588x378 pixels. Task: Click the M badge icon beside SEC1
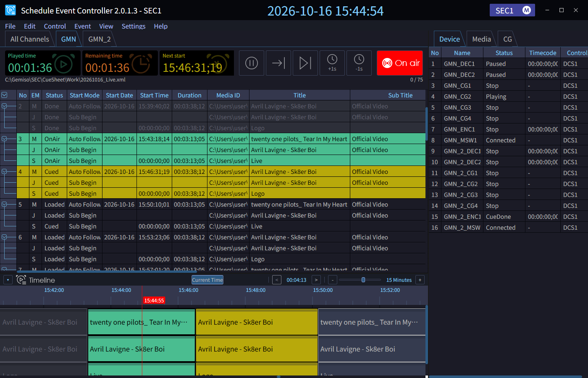coord(527,10)
